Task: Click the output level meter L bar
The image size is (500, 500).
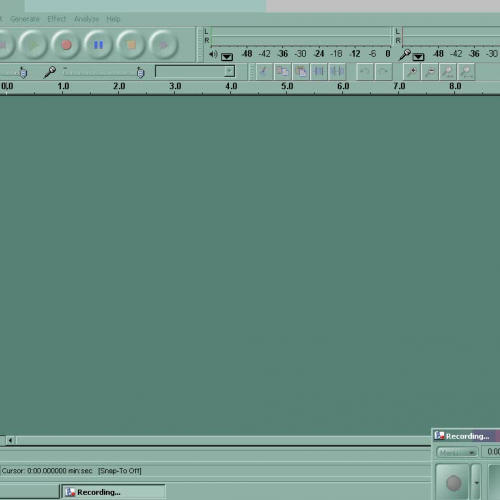Action: (301, 31)
